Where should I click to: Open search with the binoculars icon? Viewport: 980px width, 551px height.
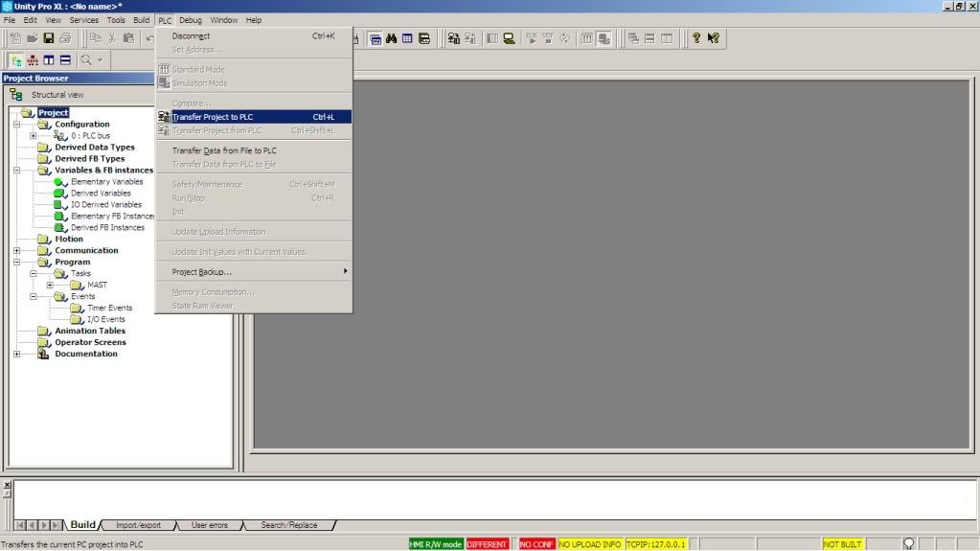click(x=391, y=38)
